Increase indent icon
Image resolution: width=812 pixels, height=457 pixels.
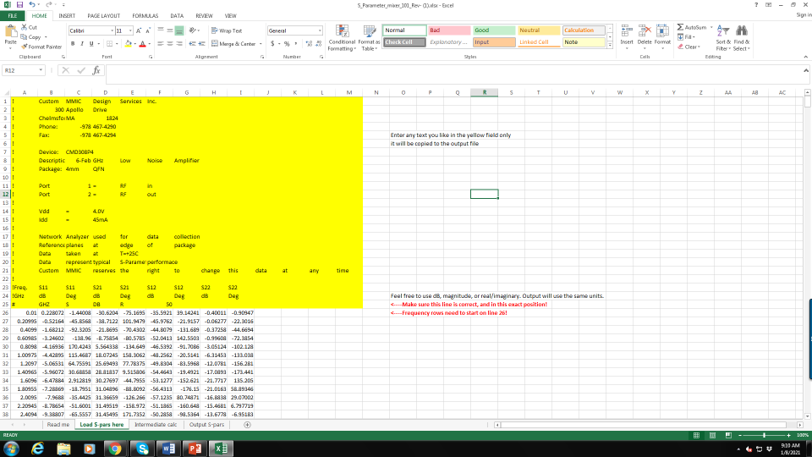[201, 44]
